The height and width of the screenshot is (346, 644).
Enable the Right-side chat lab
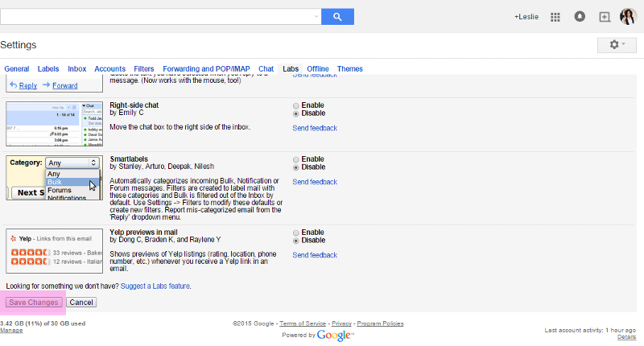[x=295, y=106]
